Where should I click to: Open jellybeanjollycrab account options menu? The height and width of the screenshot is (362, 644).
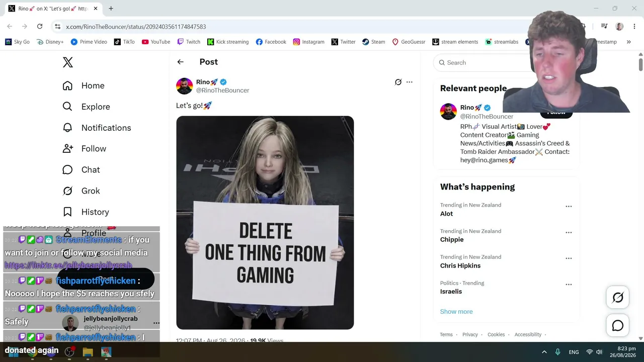pos(156,323)
